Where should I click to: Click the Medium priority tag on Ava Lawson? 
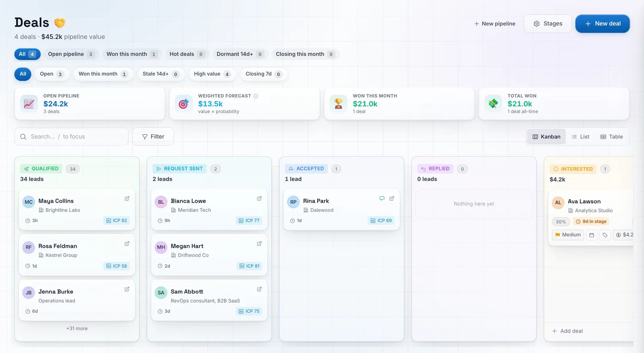[x=568, y=235]
